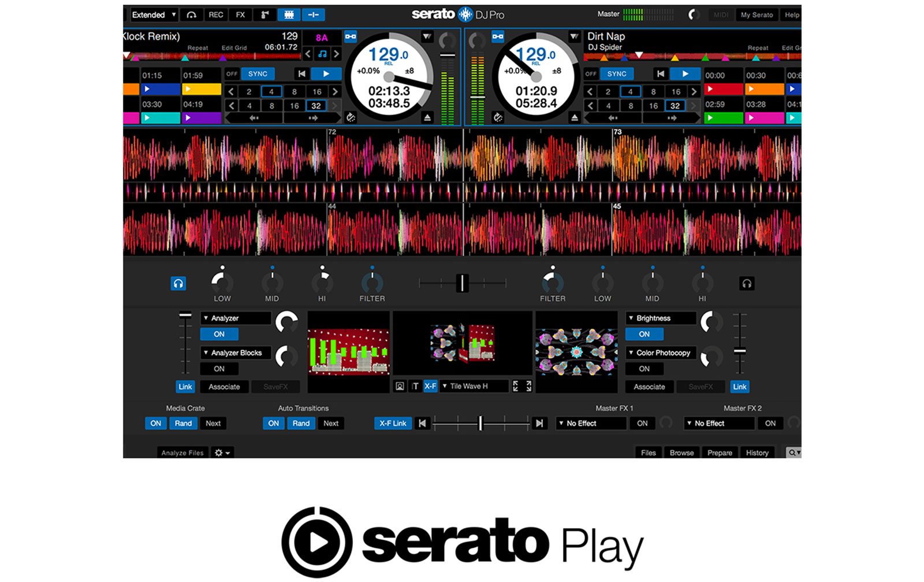Screen dimensions: 924x582
Task: Shift the left deck key up with the right arrow
Action: (x=336, y=54)
